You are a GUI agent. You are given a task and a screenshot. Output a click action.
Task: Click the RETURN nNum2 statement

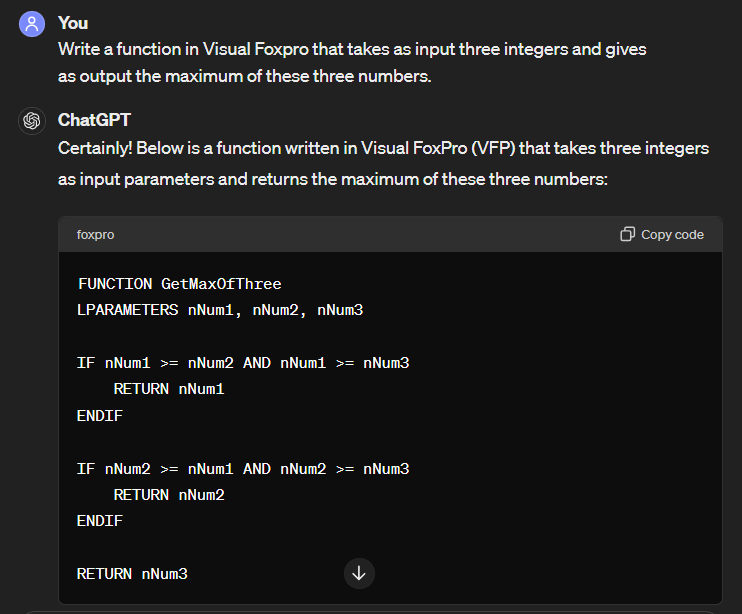(169, 495)
